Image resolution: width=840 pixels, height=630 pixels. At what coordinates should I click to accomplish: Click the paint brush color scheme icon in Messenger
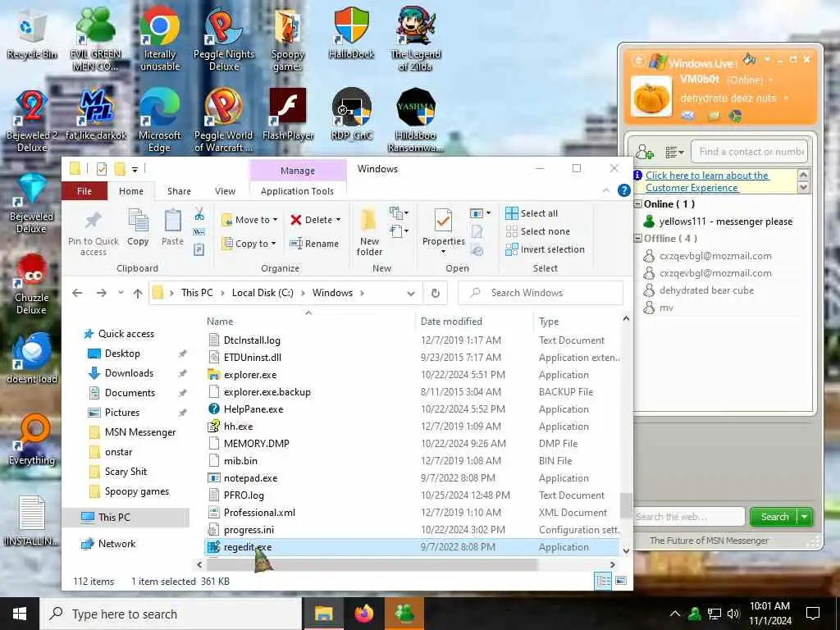pyautogui.click(x=749, y=59)
